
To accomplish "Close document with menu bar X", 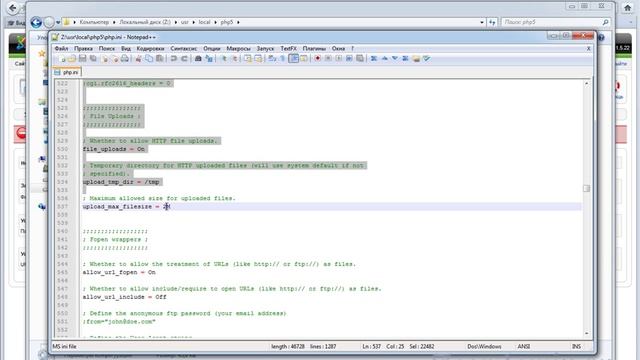I will point(588,49).
